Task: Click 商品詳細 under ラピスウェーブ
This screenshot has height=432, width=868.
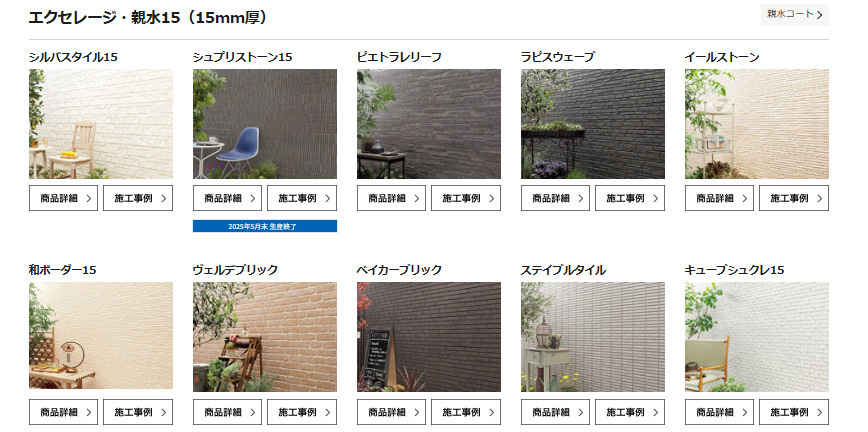Action: point(555,198)
